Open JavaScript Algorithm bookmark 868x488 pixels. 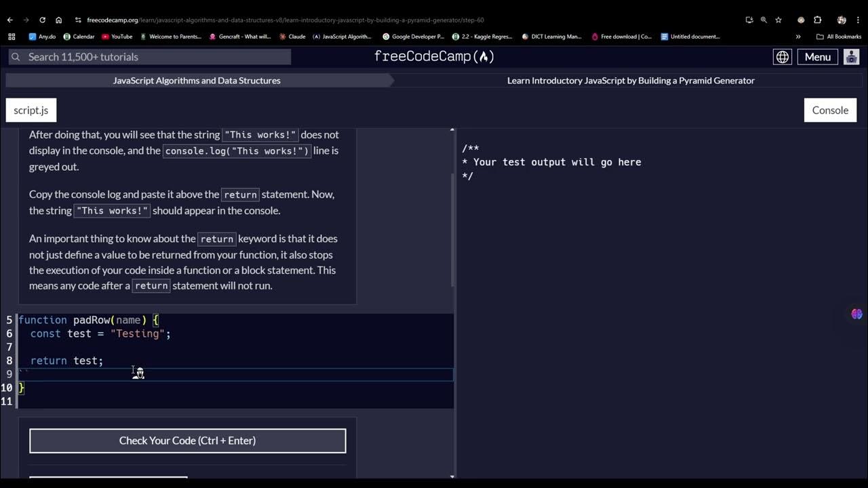342,37
